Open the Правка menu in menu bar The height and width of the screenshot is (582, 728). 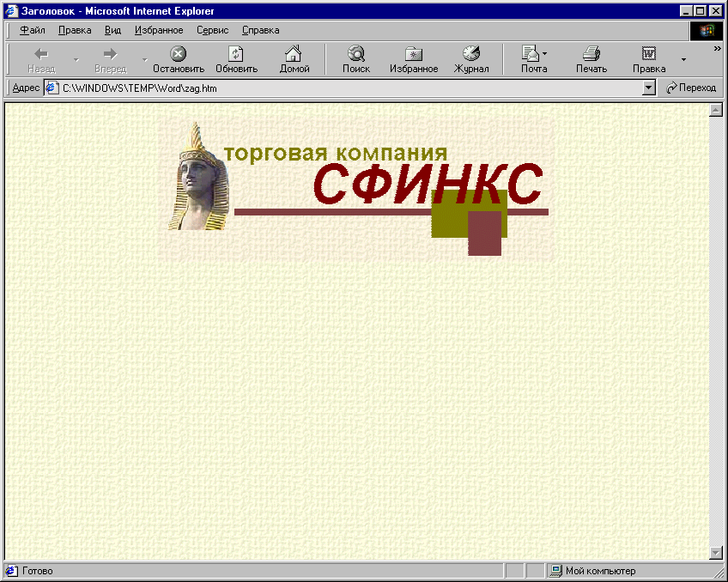[x=75, y=30]
